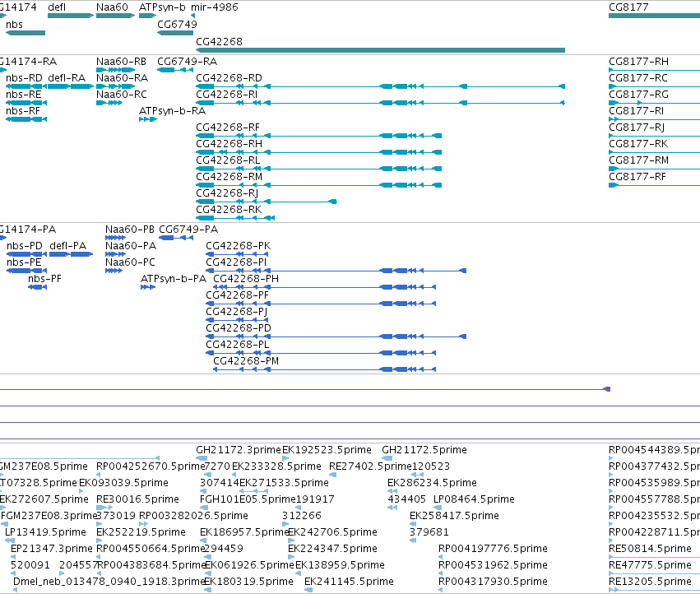Open transcript CG8177-RH label

click(x=639, y=61)
